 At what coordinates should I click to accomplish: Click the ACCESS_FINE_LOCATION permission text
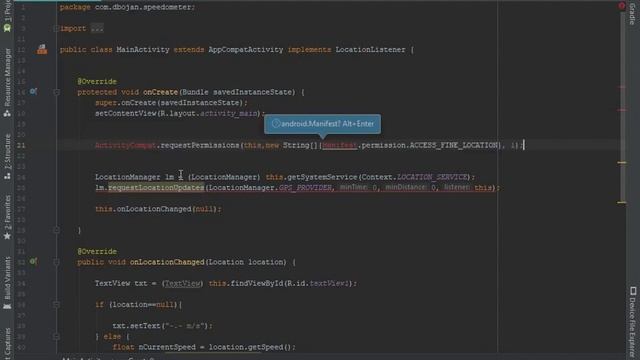pos(453,145)
